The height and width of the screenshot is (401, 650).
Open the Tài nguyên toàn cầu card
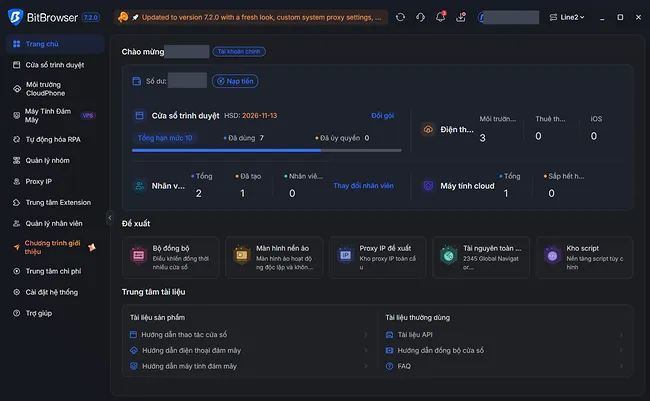(481, 257)
